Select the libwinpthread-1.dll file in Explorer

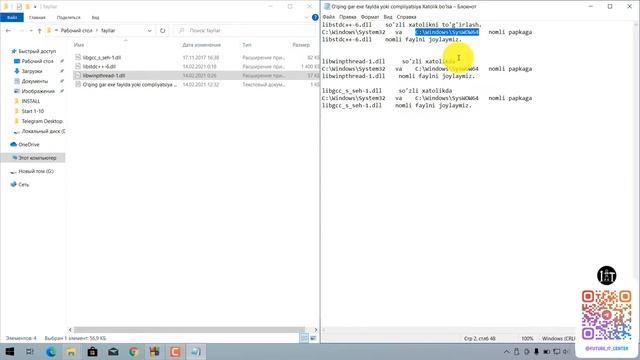[104, 76]
